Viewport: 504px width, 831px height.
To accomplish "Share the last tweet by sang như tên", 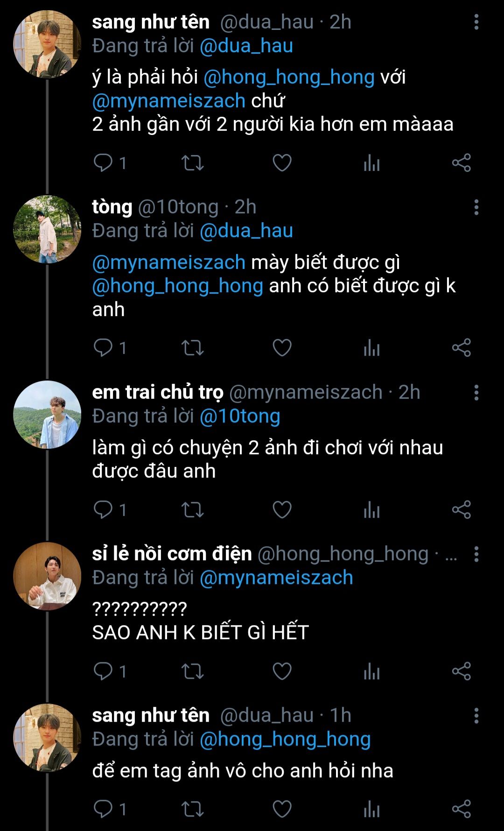I will click(461, 809).
